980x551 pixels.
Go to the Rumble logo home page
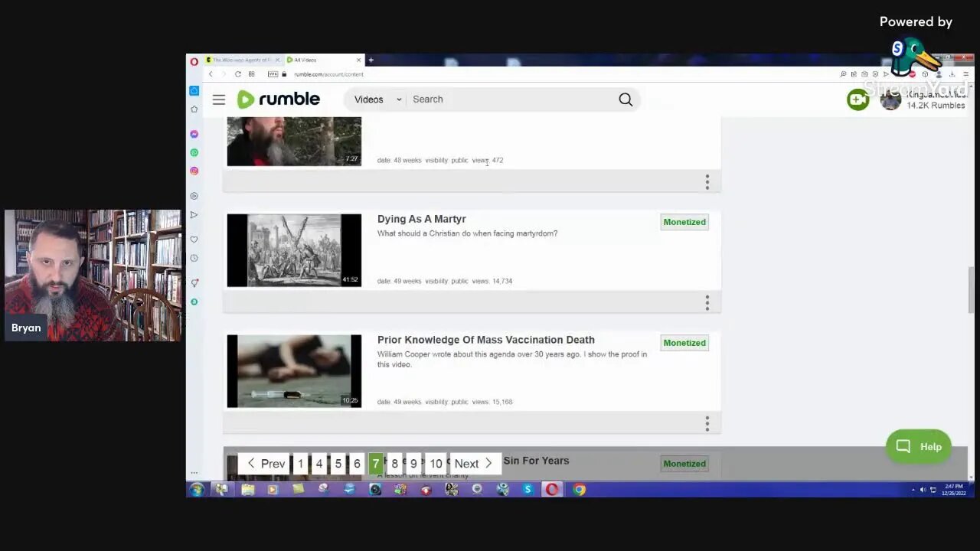pyautogui.click(x=279, y=99)
